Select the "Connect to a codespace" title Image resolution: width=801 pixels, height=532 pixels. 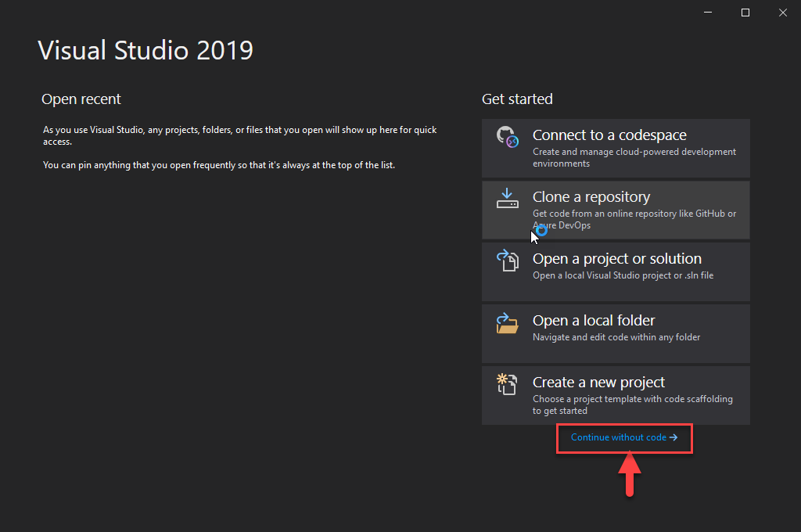pos(609,135)
